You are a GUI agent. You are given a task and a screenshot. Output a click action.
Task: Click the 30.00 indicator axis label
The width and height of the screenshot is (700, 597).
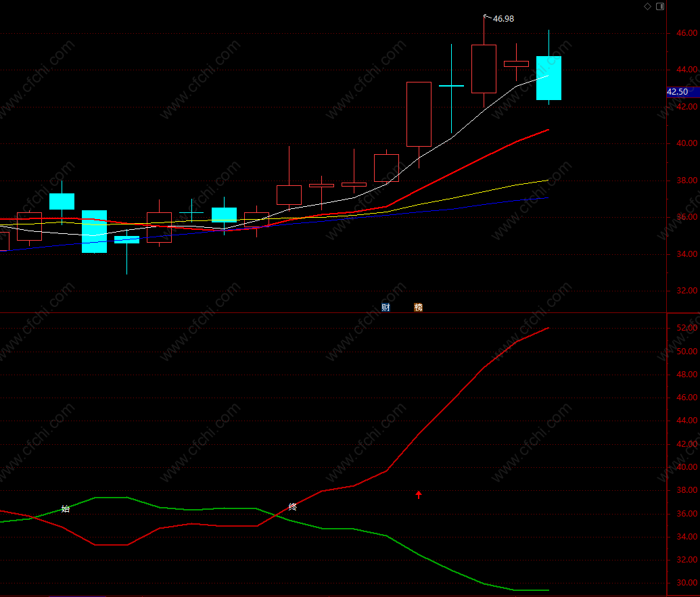point(686,583)
